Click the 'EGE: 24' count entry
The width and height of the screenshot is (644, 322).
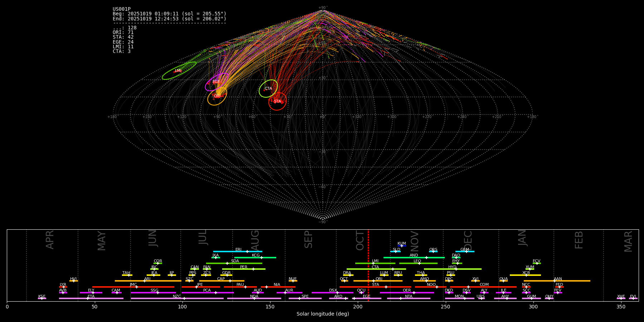tap(123, 42)
